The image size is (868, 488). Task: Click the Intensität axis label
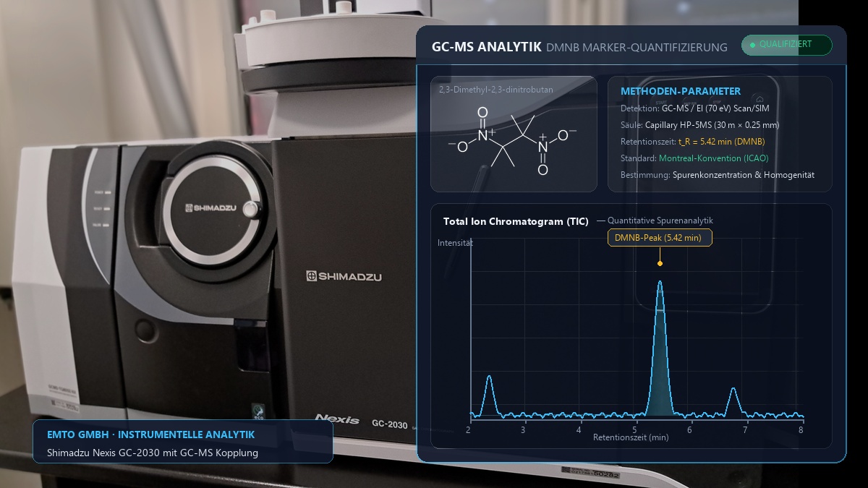pyautogui.click(x=455, y=243)
